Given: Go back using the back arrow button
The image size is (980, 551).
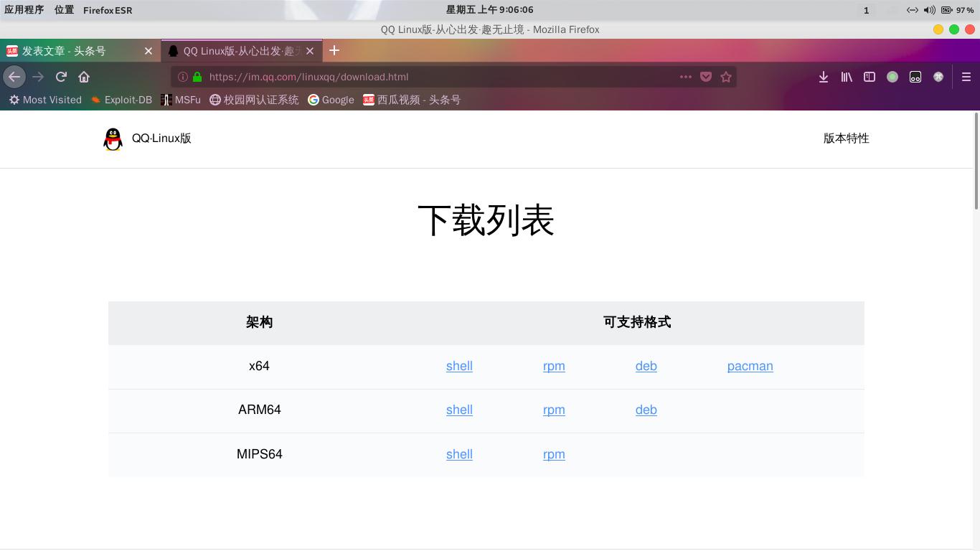Looking at the screenshot, I should [14, 77].
